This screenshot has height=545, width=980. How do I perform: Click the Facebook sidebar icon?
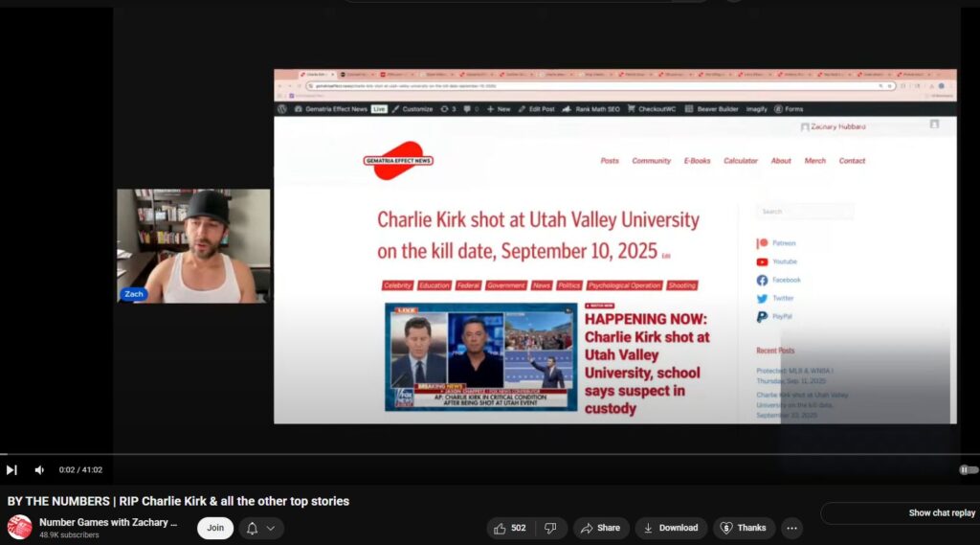coord(762,280)
